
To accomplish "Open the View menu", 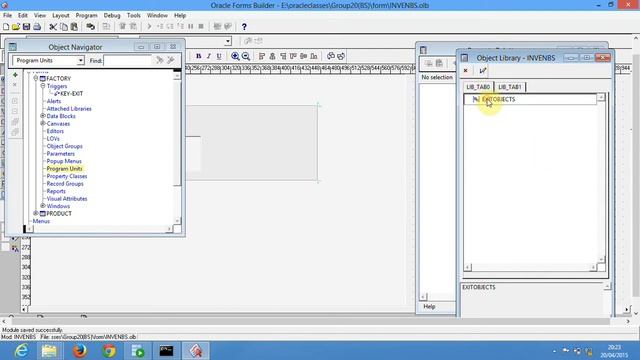I will [x=40, y=15].
